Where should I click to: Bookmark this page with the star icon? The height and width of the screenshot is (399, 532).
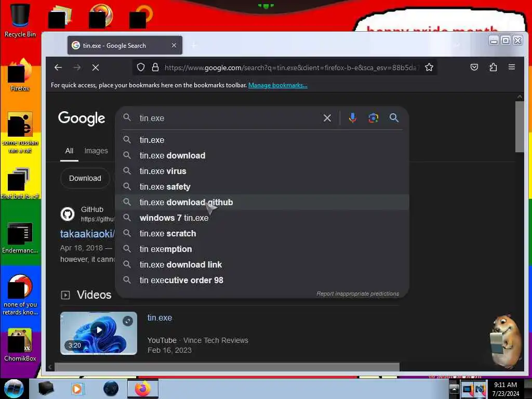[x=429, y=68]
